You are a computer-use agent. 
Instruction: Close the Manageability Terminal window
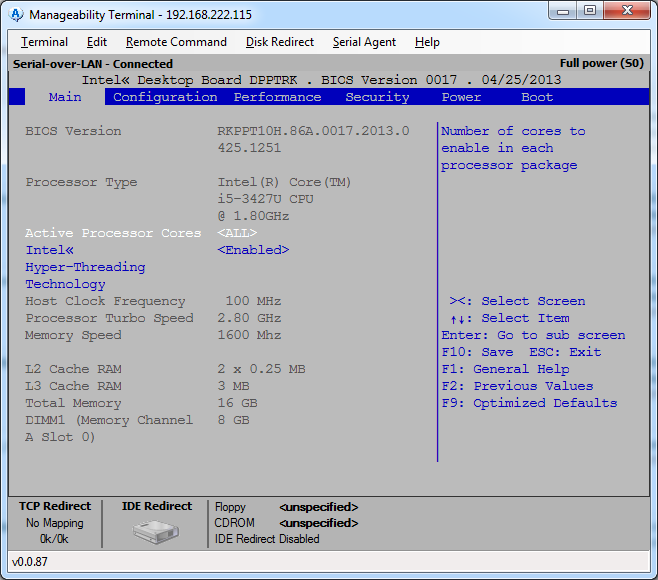pyautogui.click(x=627, y=10)
